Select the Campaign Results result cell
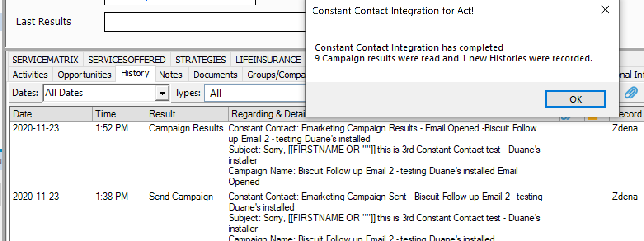This screenshot has height=241, width=644. click(x=186, y=128)
